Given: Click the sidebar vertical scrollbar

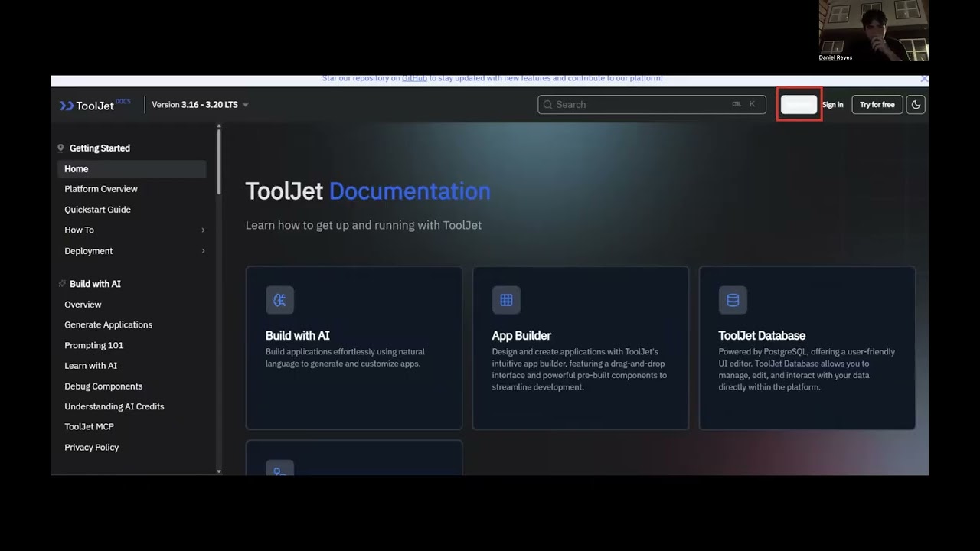Looking at the screenshot, I should [x=219, y=161].
